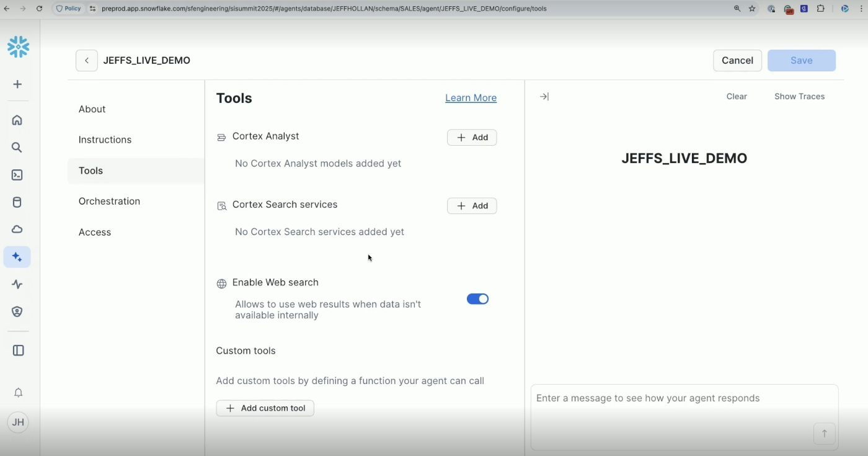Click the Enable Web search label
This screenshot has width=868, height=456.
[x=275, y=282]
